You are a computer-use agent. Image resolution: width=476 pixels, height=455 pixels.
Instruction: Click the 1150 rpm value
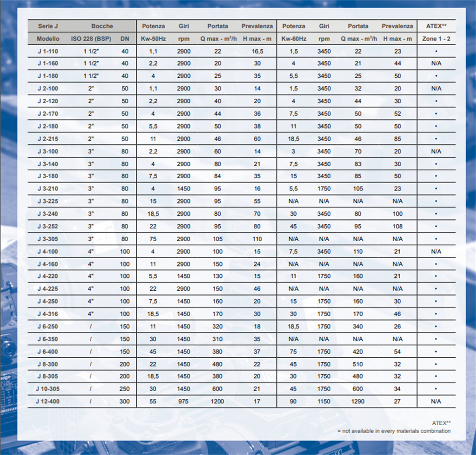324,401
